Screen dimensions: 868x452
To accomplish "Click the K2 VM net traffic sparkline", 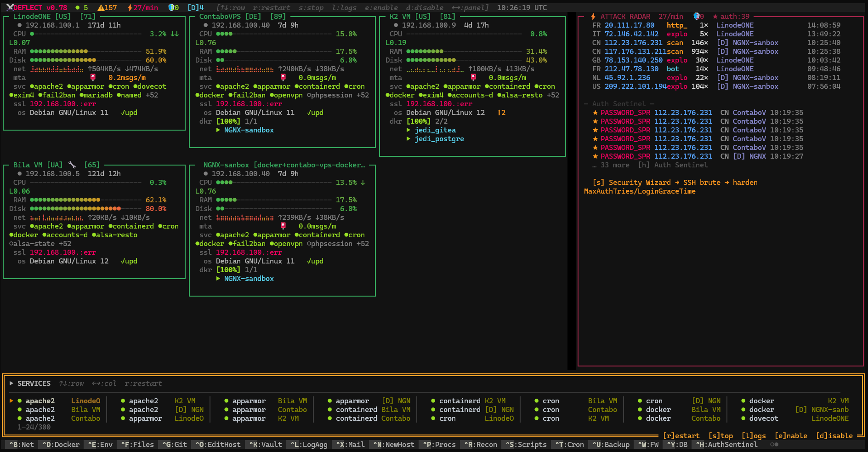I will click(435, 69).
